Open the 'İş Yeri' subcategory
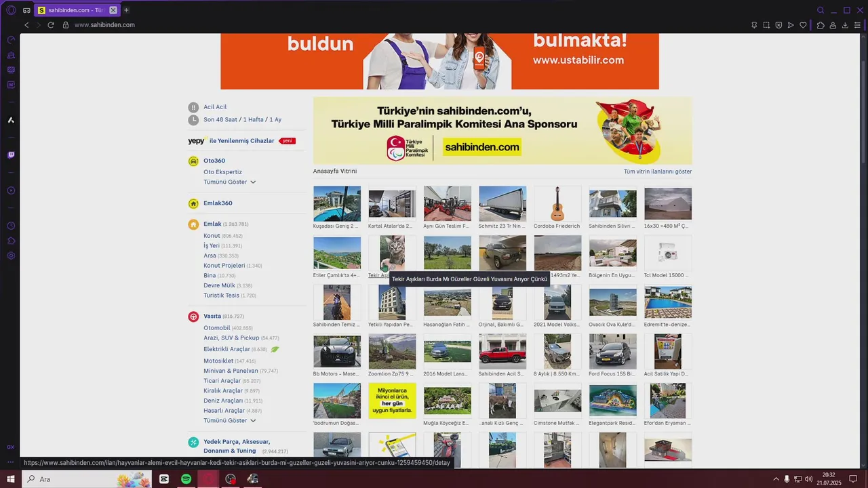 click(x=212, y=246)
